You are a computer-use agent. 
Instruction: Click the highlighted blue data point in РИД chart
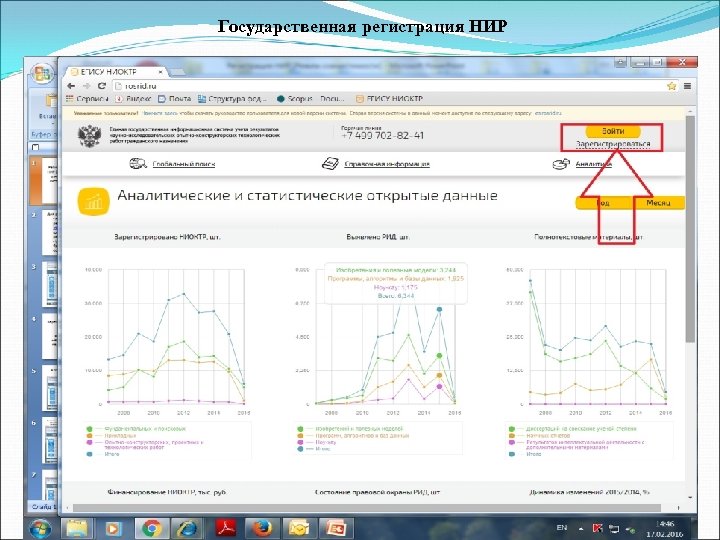click(x=439, y=309)
